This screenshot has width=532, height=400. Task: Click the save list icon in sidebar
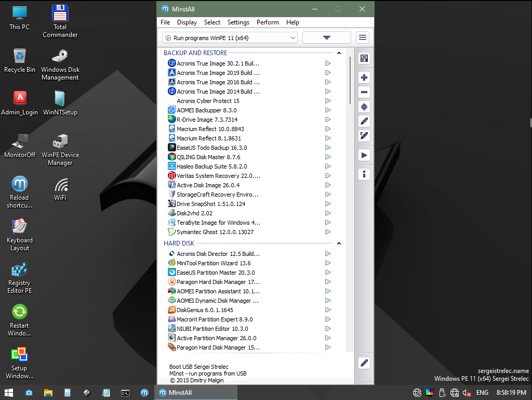[x=364, y=58]
